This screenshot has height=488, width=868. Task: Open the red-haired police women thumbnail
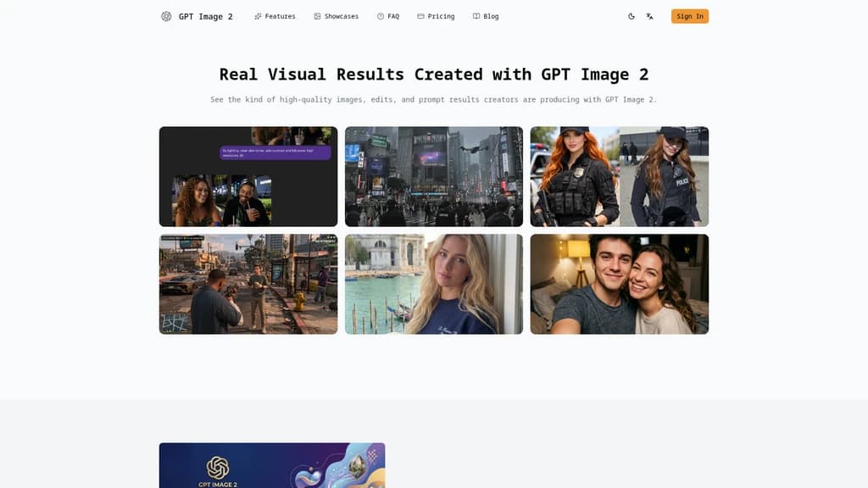coord(620,176)
